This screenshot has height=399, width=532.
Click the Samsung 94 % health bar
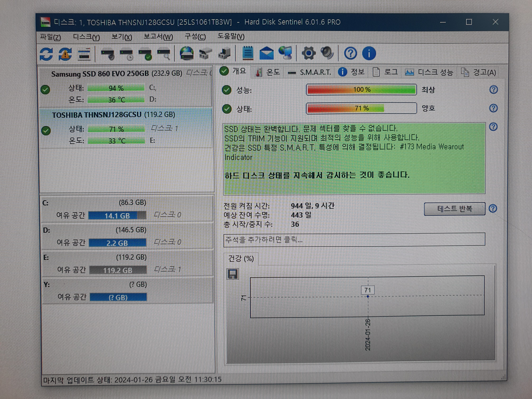point(116,88)
